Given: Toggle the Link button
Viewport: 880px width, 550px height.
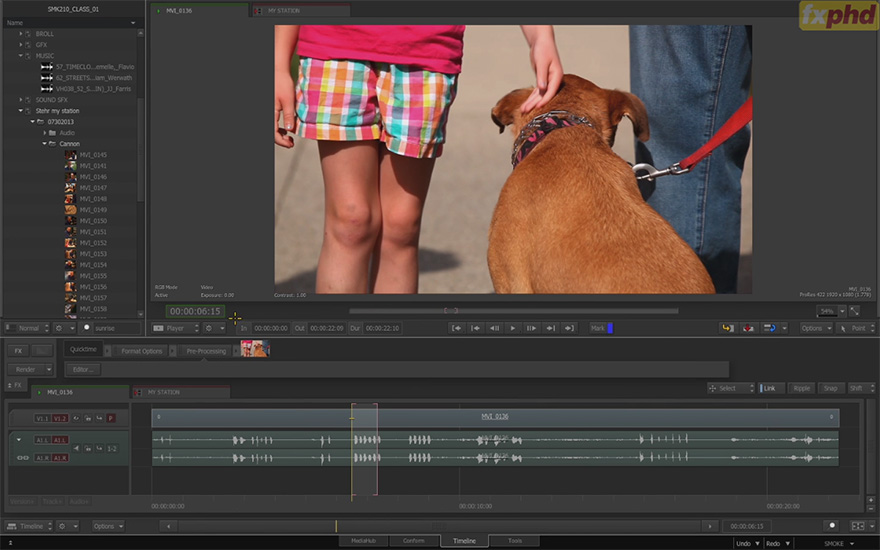Looking at the screenshot, I should click(772, 388).
